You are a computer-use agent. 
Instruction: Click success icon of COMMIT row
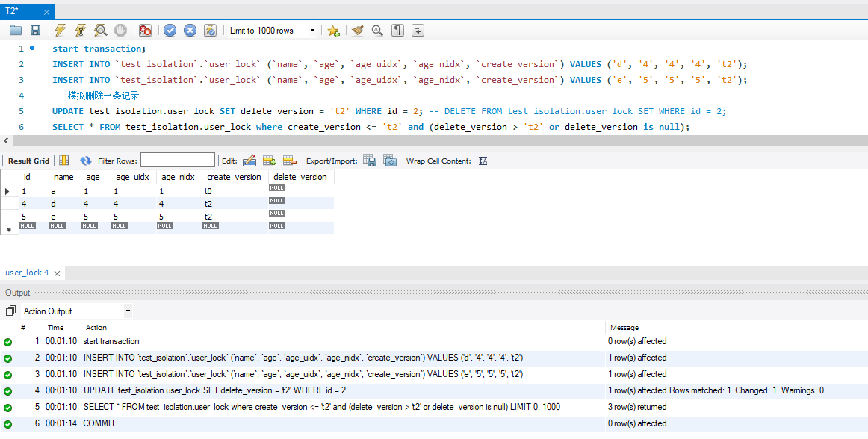[7, 424]
